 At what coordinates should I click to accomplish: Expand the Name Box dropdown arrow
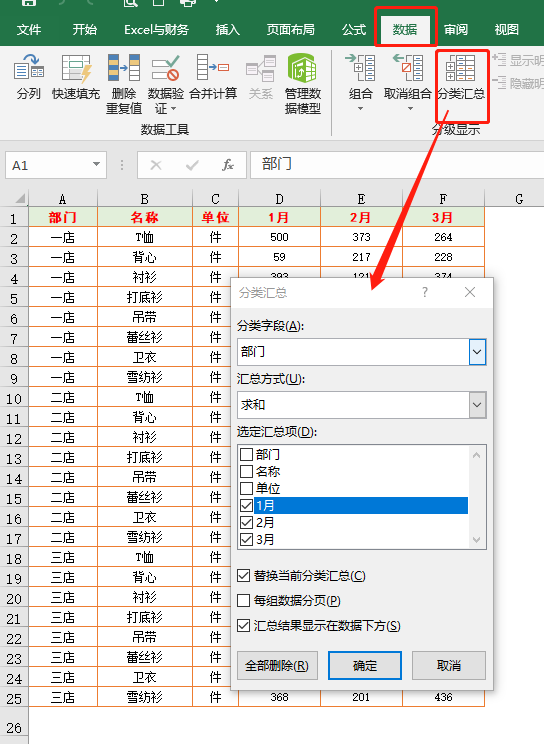pos(96,165)
